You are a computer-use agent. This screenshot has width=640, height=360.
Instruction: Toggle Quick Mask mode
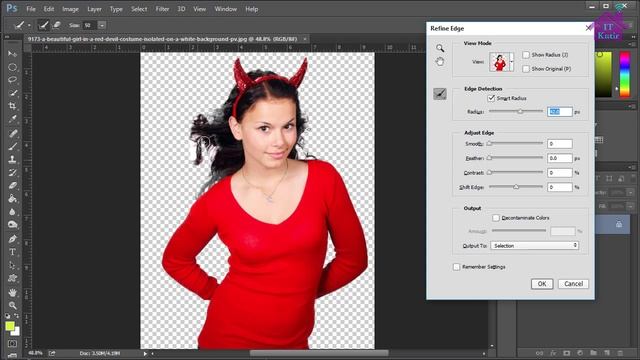tap(13, 344)
